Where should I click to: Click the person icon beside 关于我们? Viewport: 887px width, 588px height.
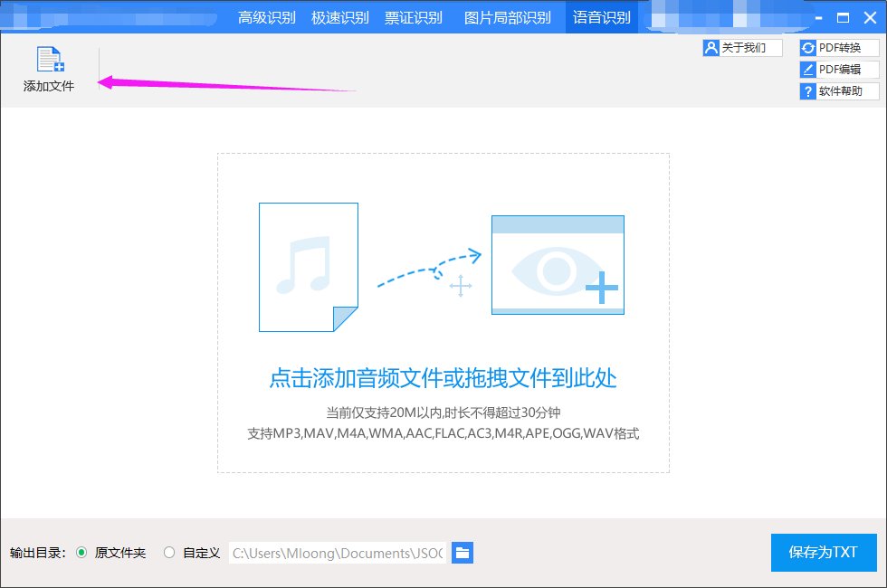coord(714,47)
